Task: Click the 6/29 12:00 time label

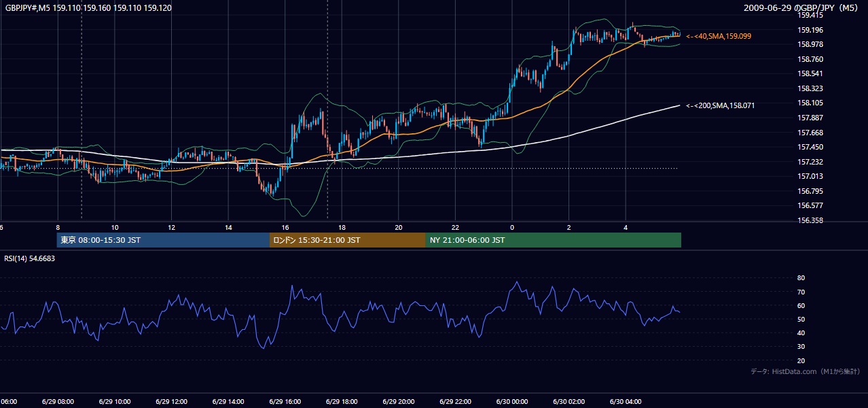Action: pos(171,402)
